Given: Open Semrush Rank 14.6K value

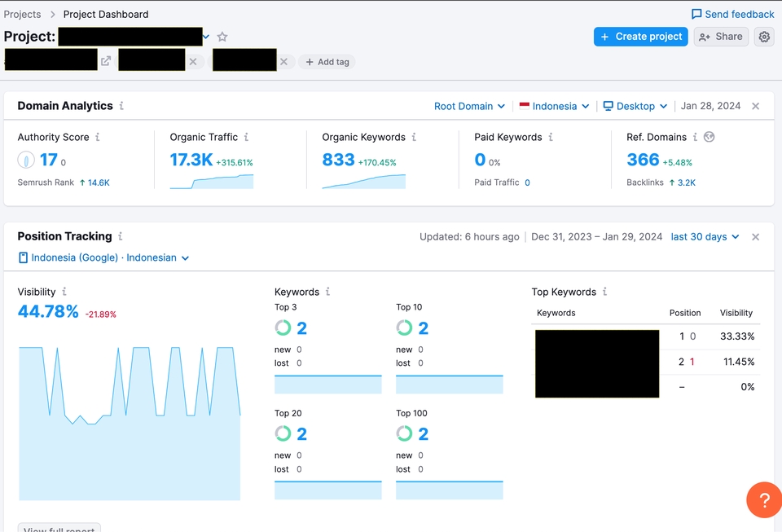Looking at the screenshot, I should pyautogui.click(x=99, y=182).
